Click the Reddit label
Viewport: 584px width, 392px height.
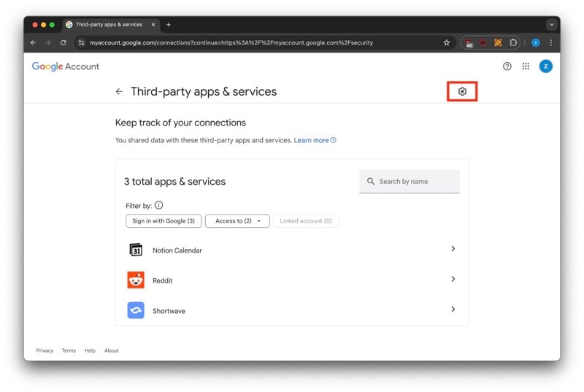click(x=162, y=281)
